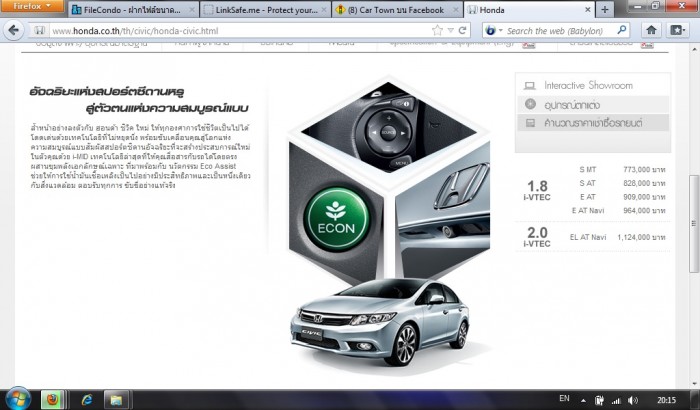The width and height of the screenshot is (700, 410).
Task: Click the search magnifier icon
Action: pyautogui.click(x=621, y=30)
